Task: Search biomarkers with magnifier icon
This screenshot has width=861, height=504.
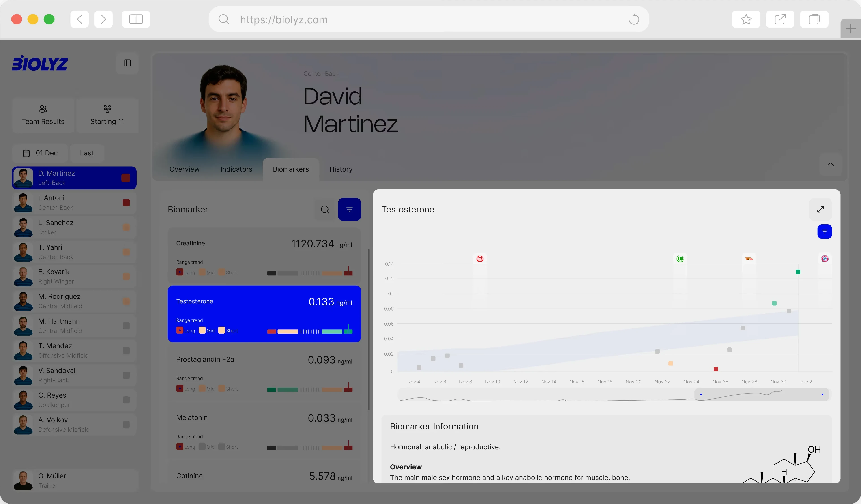Action: tap(325, 210)
